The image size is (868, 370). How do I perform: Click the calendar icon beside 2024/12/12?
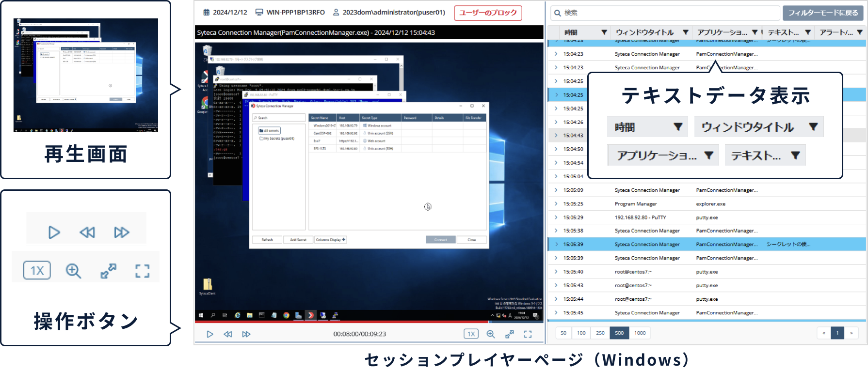pyautogui.click(x=207, y=12)
